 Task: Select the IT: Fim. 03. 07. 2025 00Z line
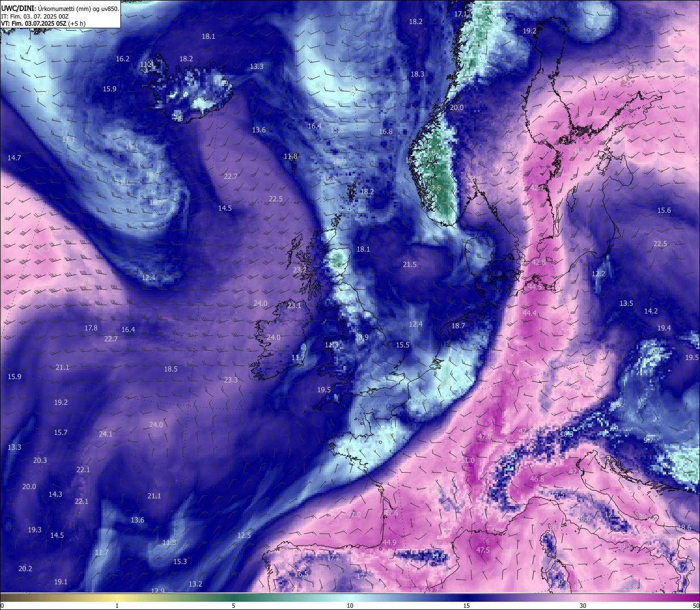tap(35, 16)
